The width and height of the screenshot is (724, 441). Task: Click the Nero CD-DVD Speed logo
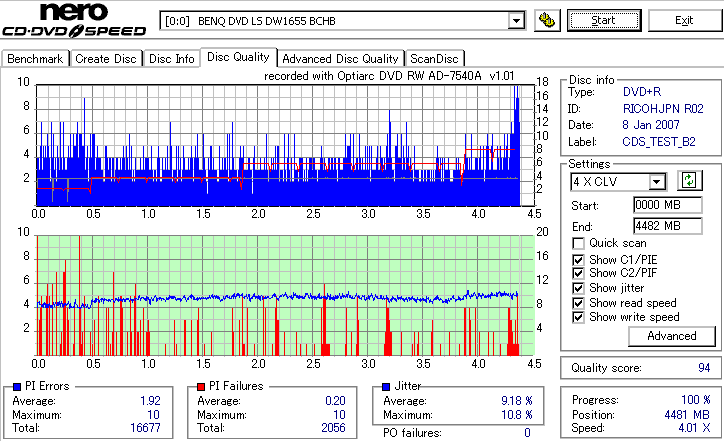(x=74, y=19)
